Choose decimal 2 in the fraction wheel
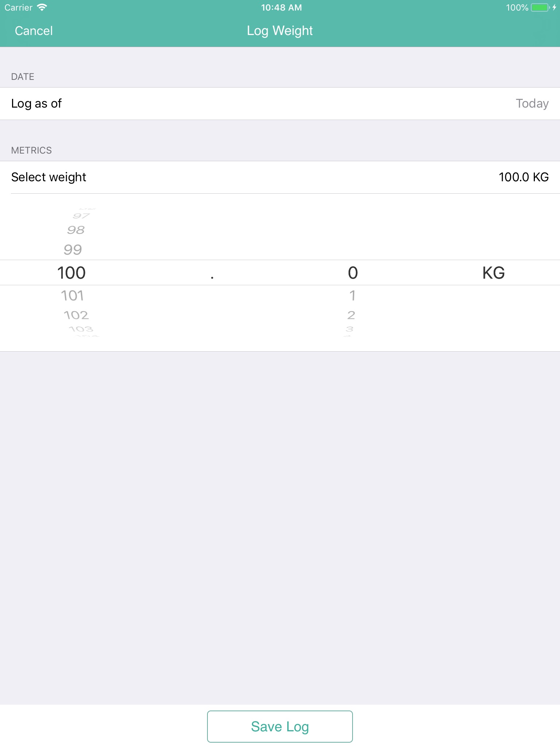Image resolution: width=560 pixels, height=747 pixels. click(351, 315)
